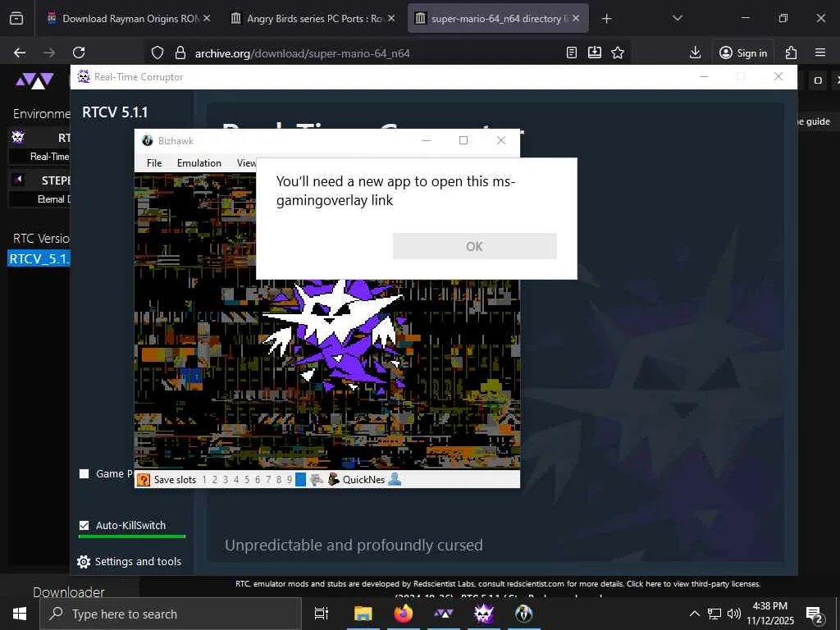Viewport: 840px width, 630px height.
Task: Click the Bizhawk title bar icon
Action: tap(148, 140)
